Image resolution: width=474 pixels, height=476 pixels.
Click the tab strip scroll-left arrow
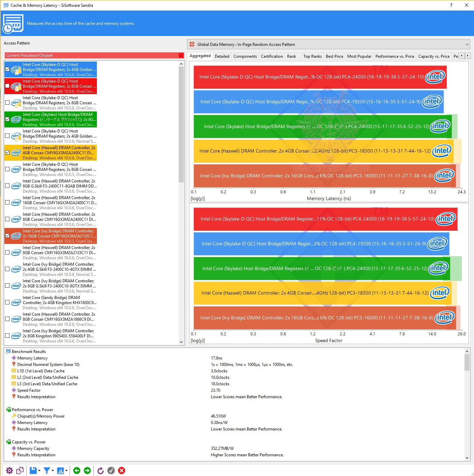(462, 56)
